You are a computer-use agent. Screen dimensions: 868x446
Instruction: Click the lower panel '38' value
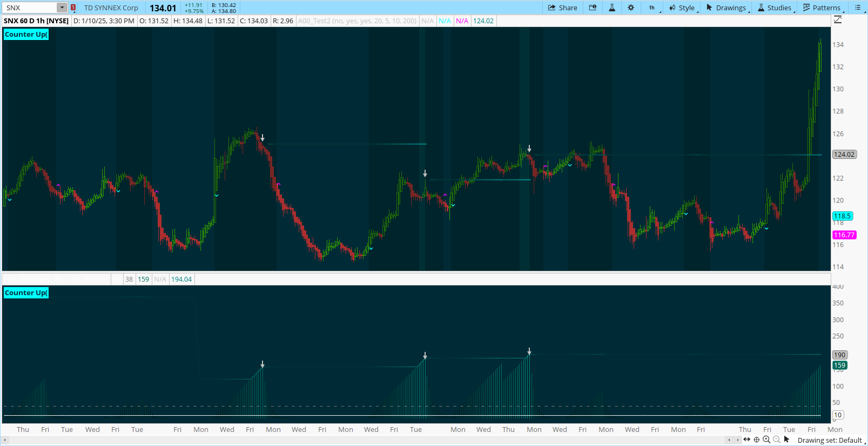click(x=129, y=279)
